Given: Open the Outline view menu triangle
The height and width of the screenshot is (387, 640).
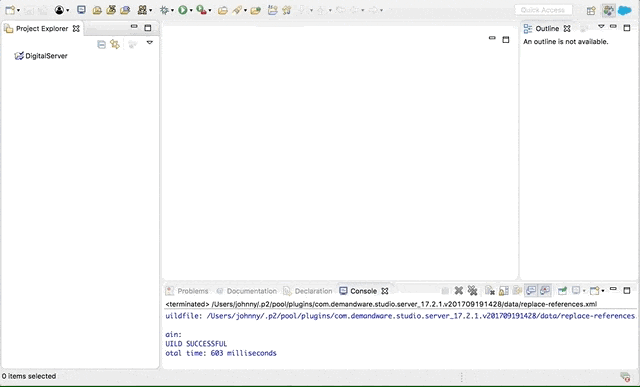Looking at the screenshot, I should [601, 27].
